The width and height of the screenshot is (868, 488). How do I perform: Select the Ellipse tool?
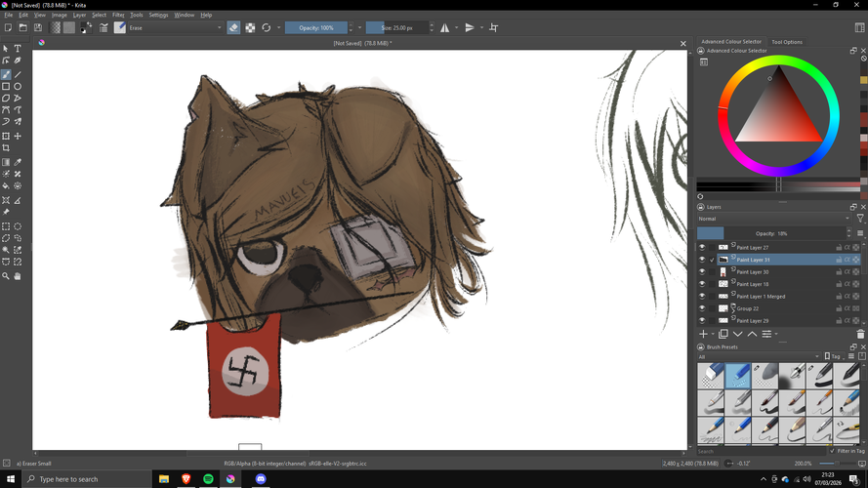(18, 86)
